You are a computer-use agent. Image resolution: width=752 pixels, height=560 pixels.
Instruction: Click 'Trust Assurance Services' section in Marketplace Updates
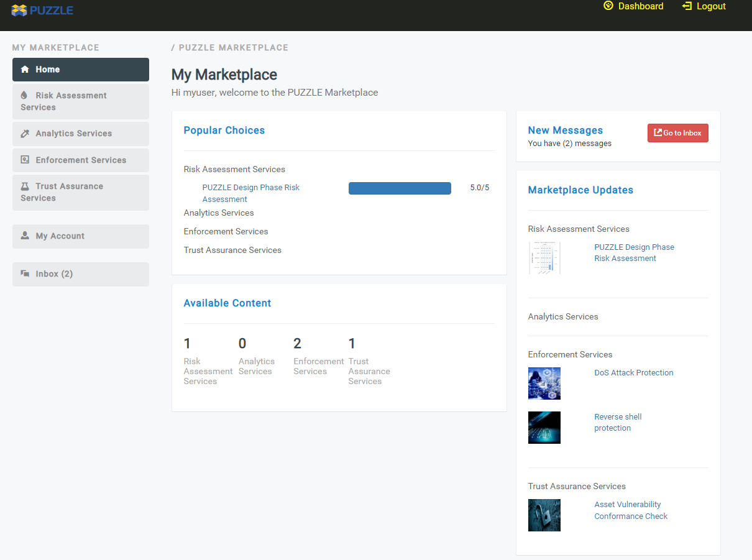click(577, 487)
